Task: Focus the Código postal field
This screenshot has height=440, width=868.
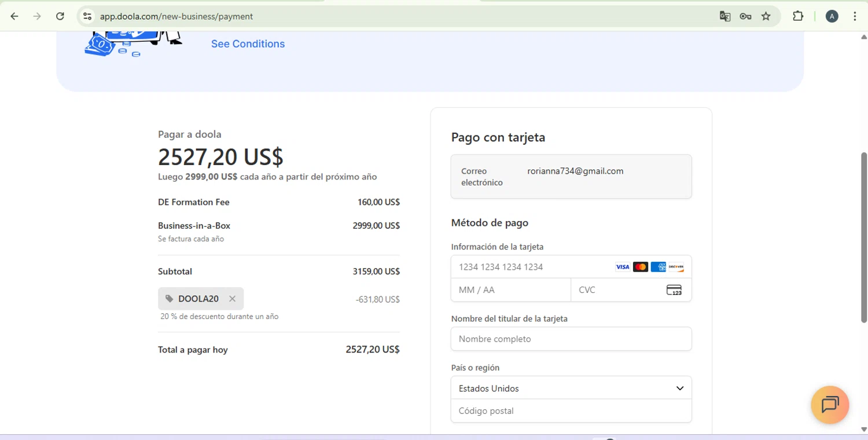Action: (571, 411)
